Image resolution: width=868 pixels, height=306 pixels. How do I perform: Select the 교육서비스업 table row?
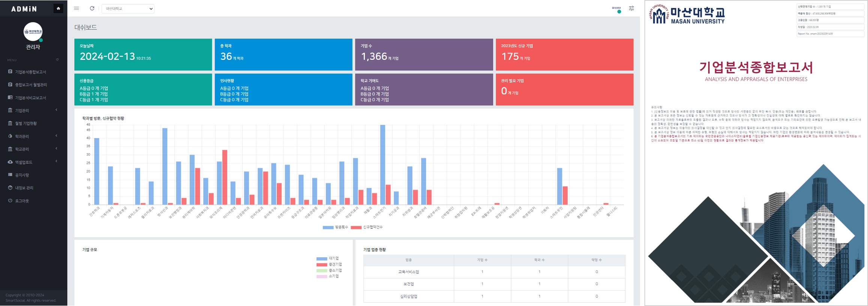(494, 272)
